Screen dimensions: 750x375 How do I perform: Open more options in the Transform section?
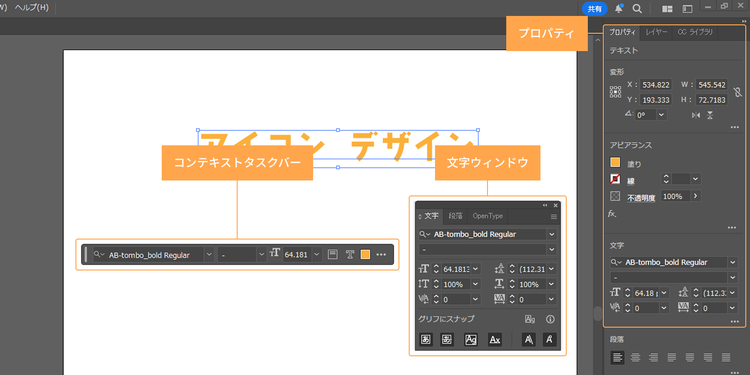735,127
